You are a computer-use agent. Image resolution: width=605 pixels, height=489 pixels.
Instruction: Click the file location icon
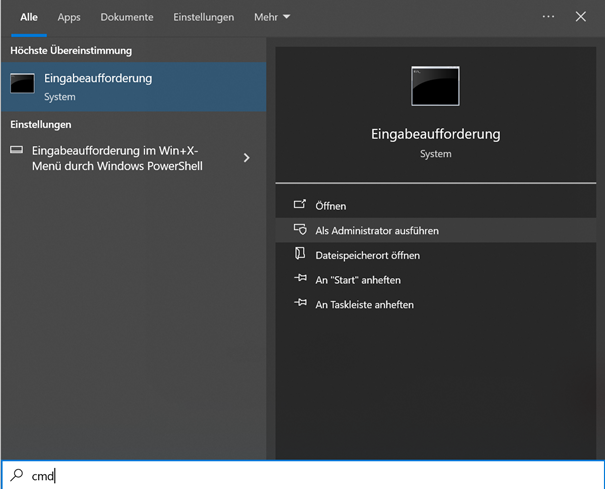coord(300,254)
